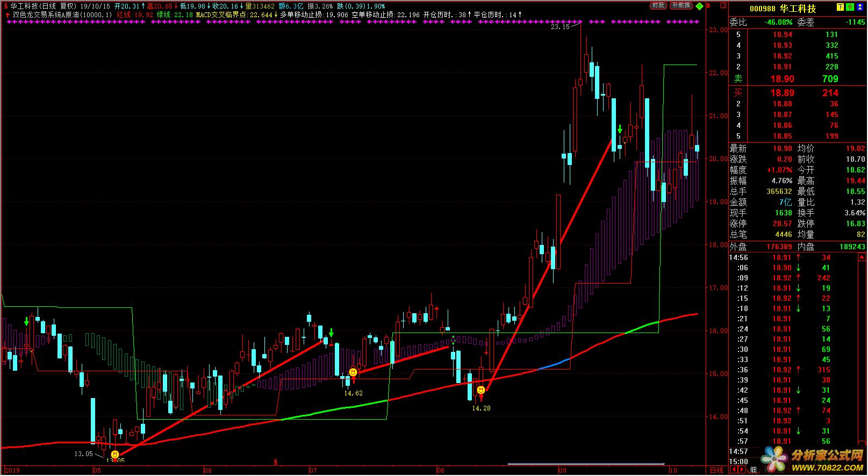This screenshot has height=476, width=868.
Task: Click the green down arrow signal at chart left
Action: (x=26, y=321)
